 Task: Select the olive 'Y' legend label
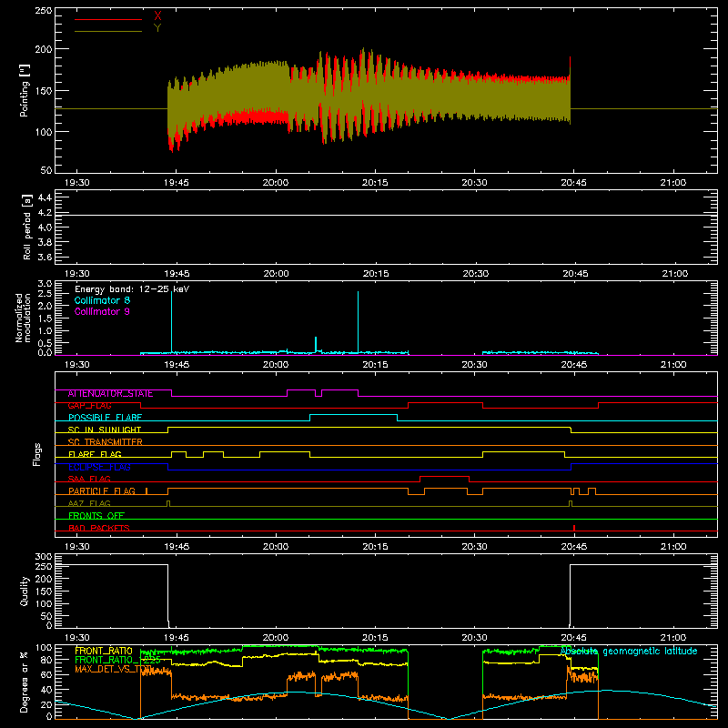157,28
